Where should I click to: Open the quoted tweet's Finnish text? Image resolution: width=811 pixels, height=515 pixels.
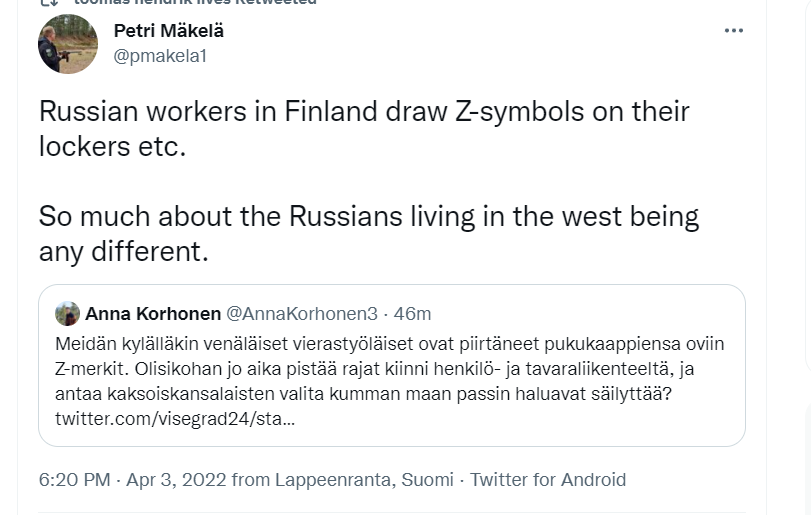[390, 367]
